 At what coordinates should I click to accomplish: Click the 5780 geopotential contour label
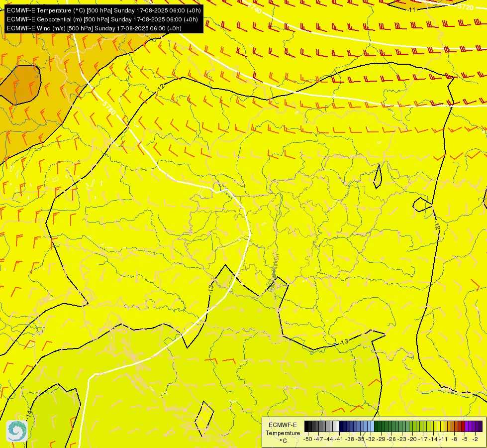109,108
